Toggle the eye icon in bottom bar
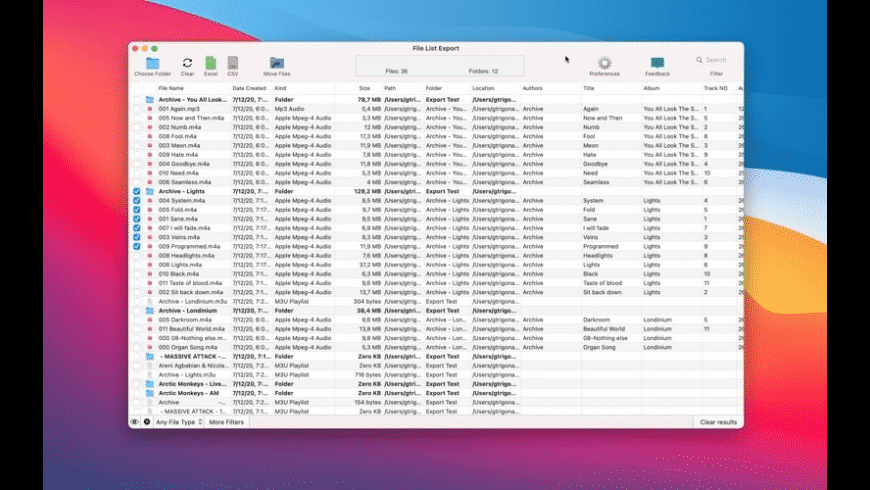Image resolution: width=870 pixels, height=490 pixels. pos(134,422)
